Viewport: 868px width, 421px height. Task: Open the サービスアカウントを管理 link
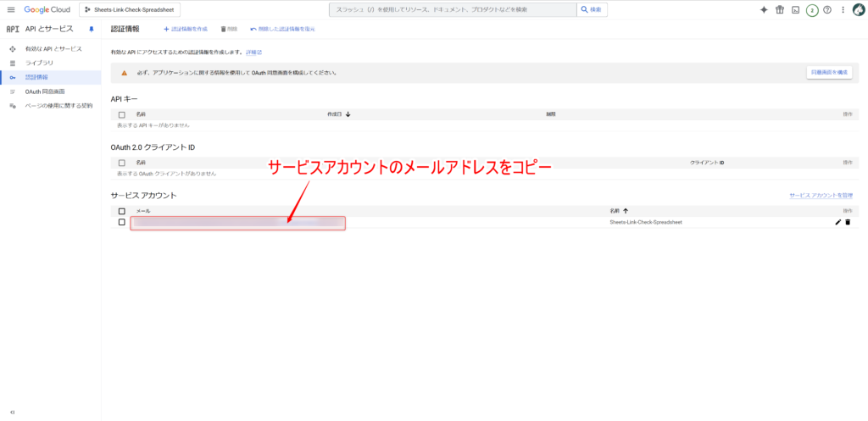(820, 195)
